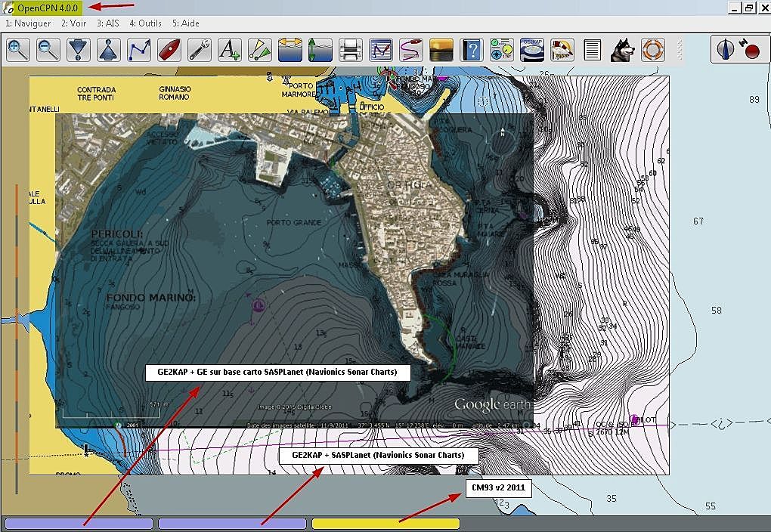Show currents with the horizontal arrows icon
Image resolution: width=771 pixels, height=532 pixels.
point(290,50)
